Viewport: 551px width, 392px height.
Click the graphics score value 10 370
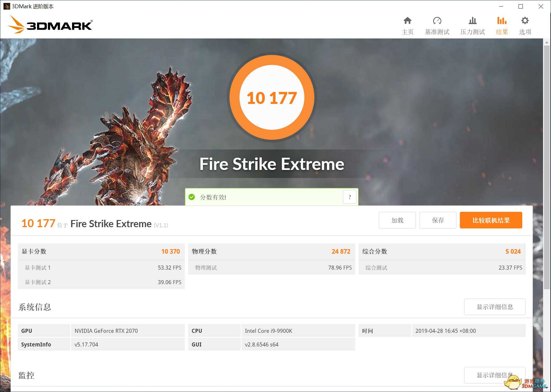click(171, 251)
